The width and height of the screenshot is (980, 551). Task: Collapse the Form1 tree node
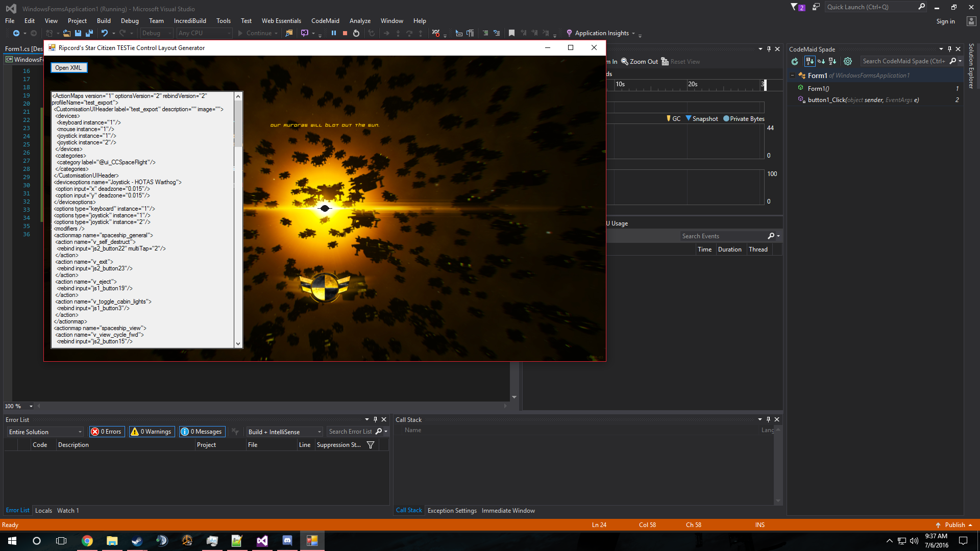click(x=793, y=76)
